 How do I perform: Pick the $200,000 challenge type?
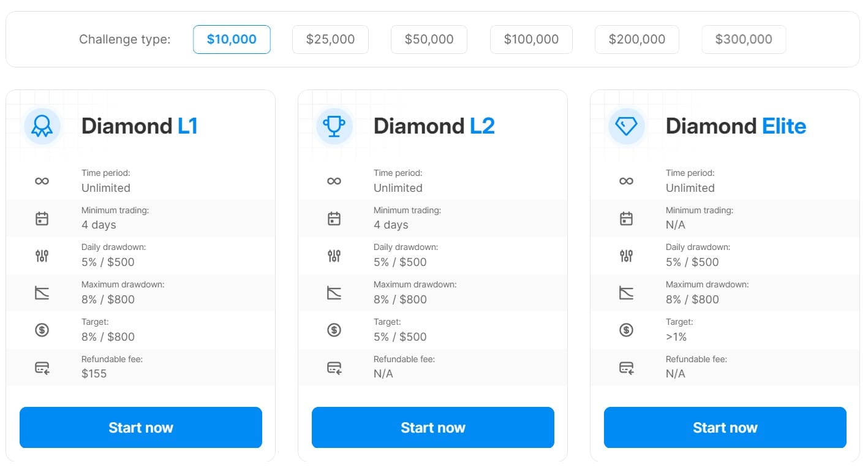636,39
